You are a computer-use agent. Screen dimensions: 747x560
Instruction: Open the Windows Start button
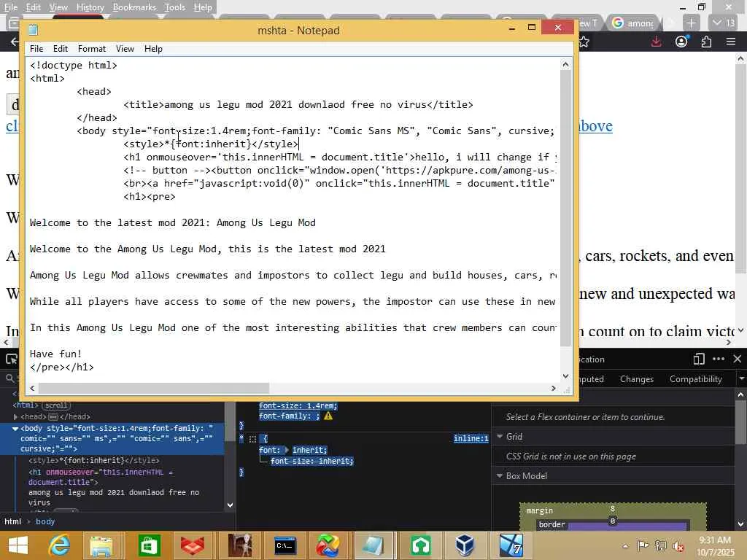[x=18, y=545]
